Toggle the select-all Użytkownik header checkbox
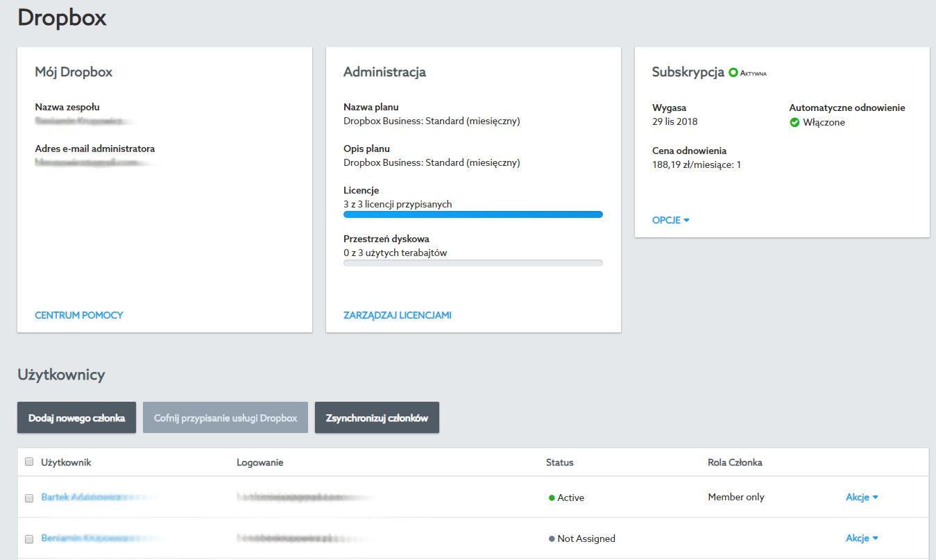 [29, 461]
